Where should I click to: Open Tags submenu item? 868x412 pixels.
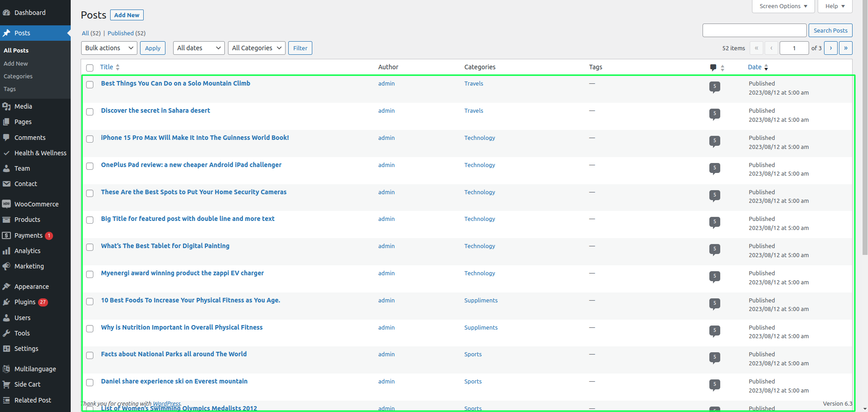point(10,89)
